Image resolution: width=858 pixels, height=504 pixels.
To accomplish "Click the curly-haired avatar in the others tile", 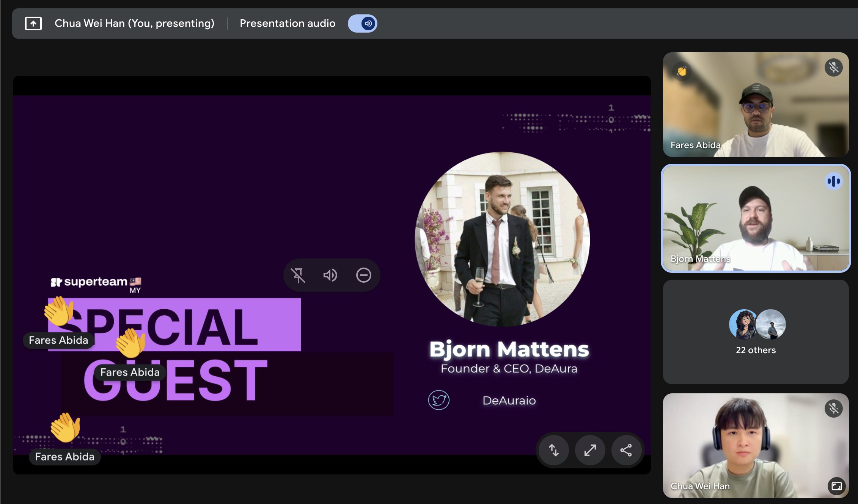I will tap(743, 324).
